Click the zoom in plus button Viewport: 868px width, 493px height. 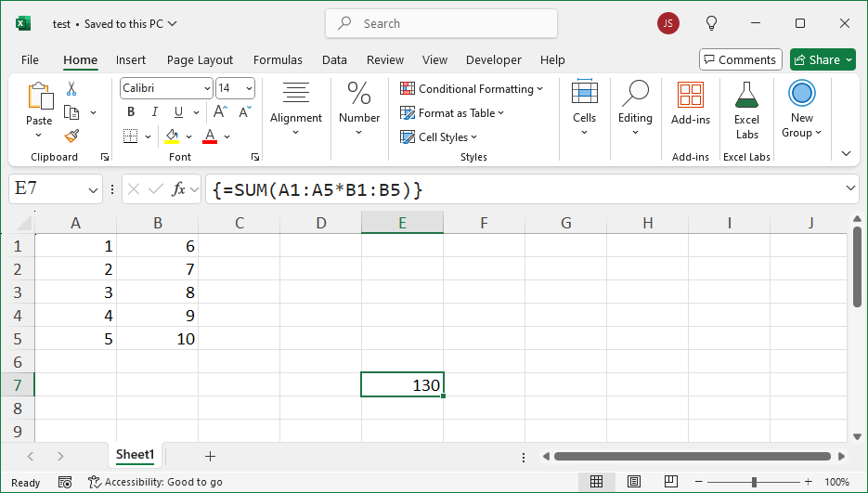[809, 482]
